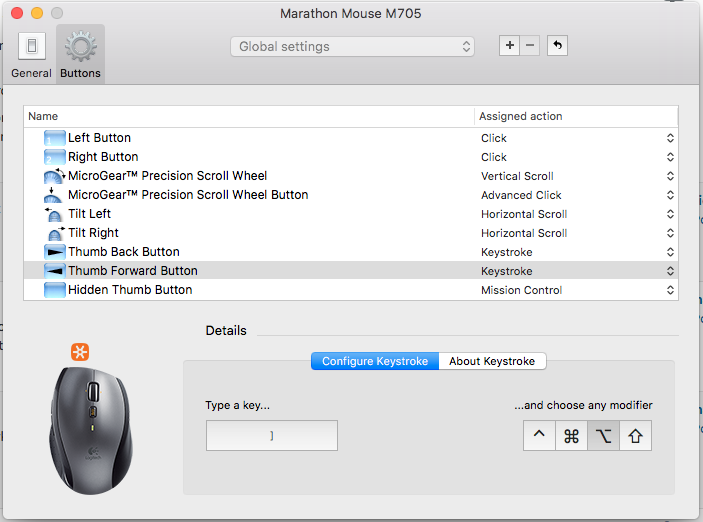Select the Tilt Right row label

pyautogui.click(x=93, y=233)
